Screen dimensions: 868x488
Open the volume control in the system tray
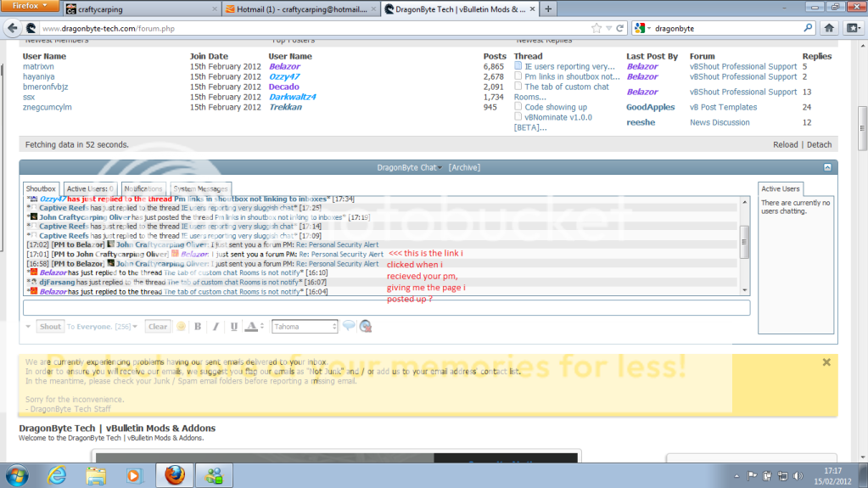(x=798, y=476)
